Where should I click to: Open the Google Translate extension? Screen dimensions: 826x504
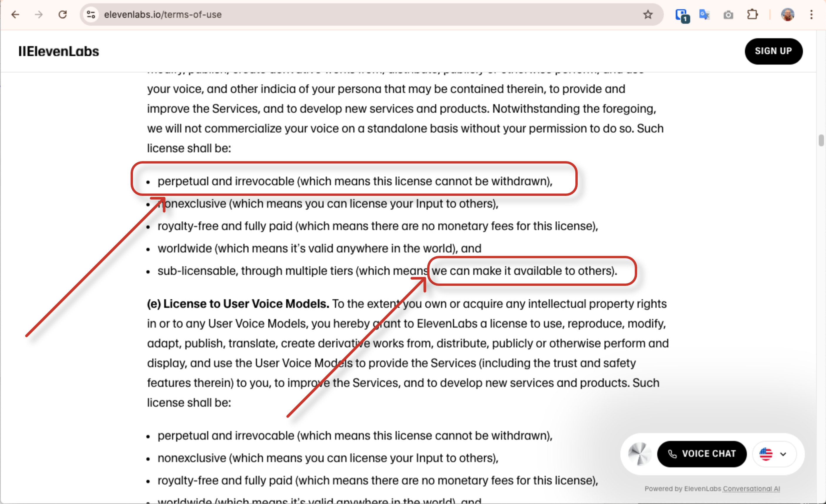coord(704,15)
